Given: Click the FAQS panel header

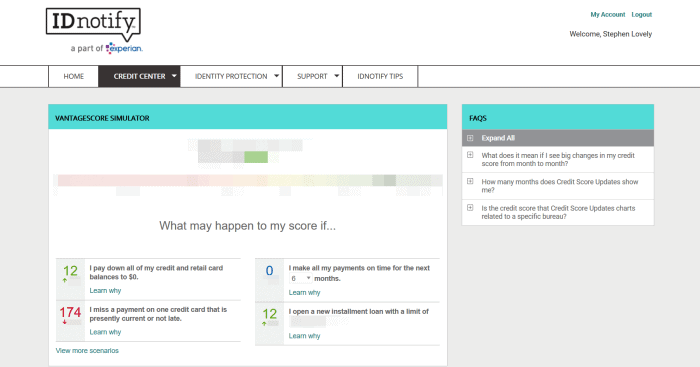Looking at the screenshot, I should pos(558,117).
